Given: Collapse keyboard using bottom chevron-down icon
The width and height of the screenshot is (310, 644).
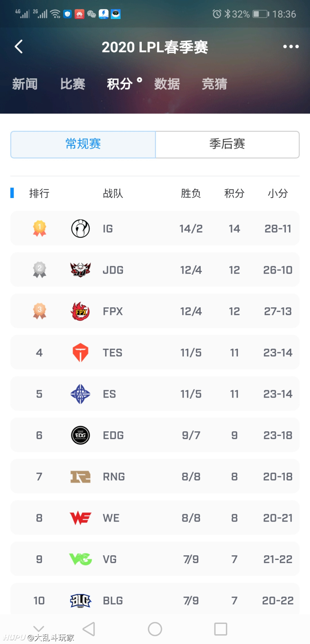Looking at the screenshot, I should coord(39,628).
